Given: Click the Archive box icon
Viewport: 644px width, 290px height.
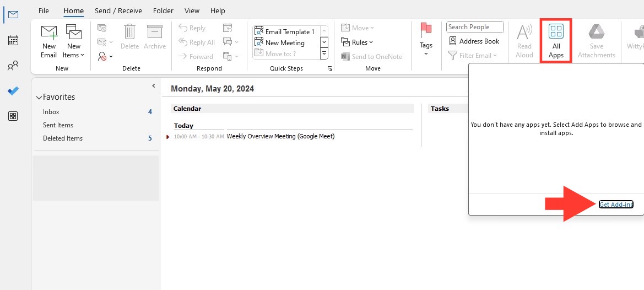Looking at the screenshot, I should [x=155, y=37].
